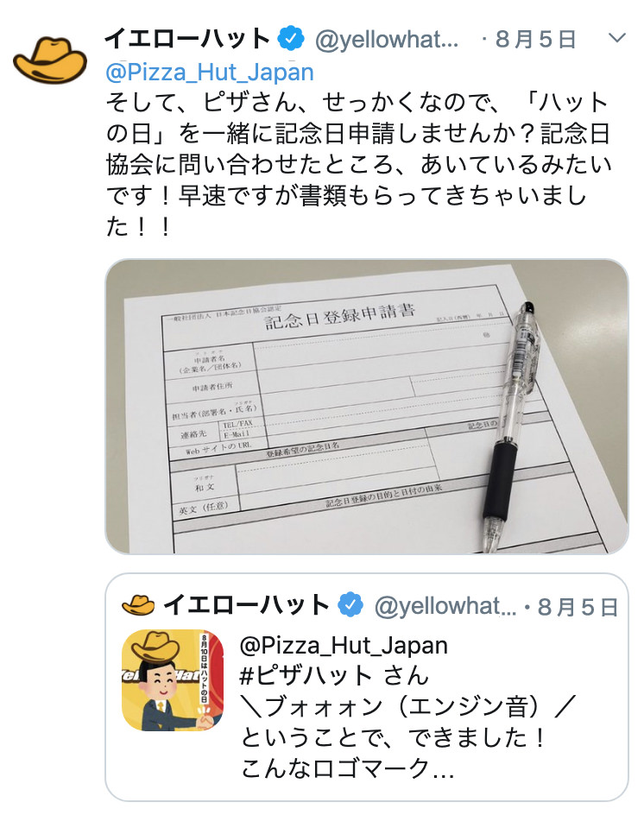644x815 pixels.
Task: Open quoted tweet's イエローハット name
Action: [x=246, y=605]
